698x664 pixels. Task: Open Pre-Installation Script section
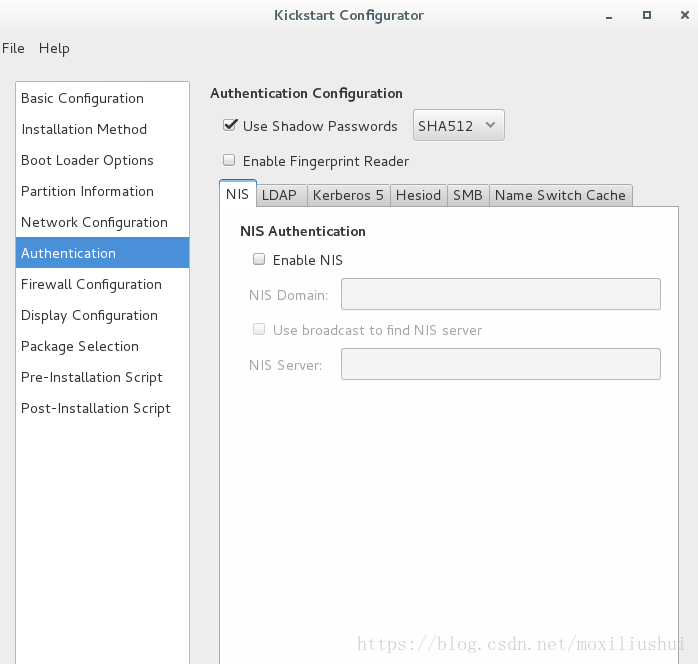(102, 377)
